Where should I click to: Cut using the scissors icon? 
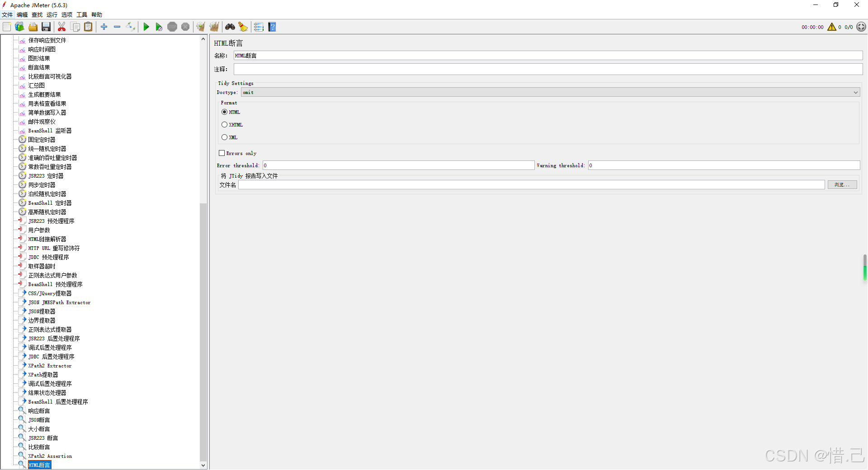62,27
